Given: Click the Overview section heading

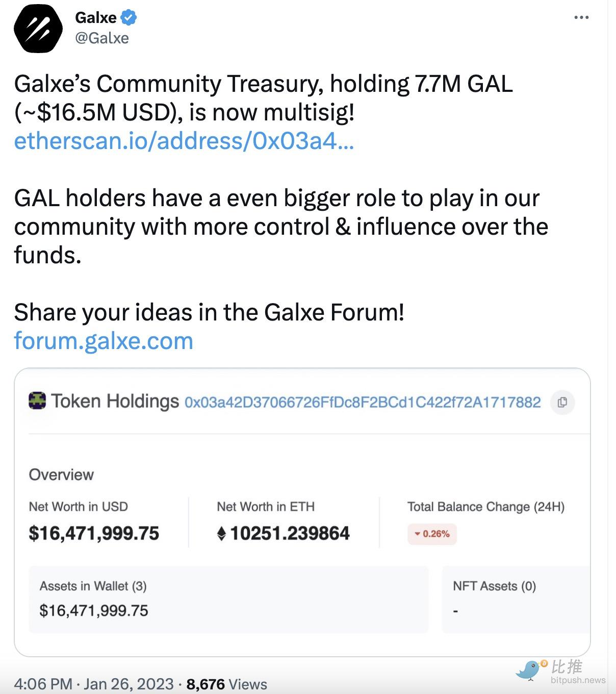Looking at the screenshot, I should pos(61,475).
